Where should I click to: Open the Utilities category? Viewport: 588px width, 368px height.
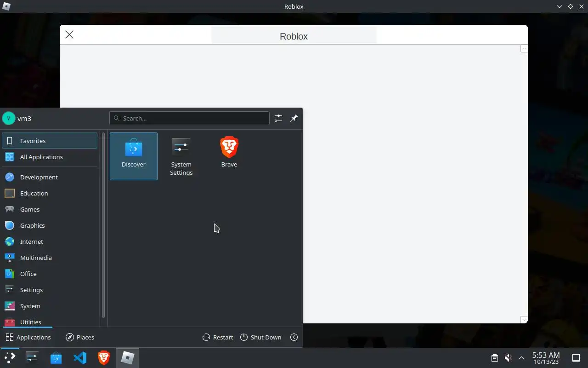point(50,321)
